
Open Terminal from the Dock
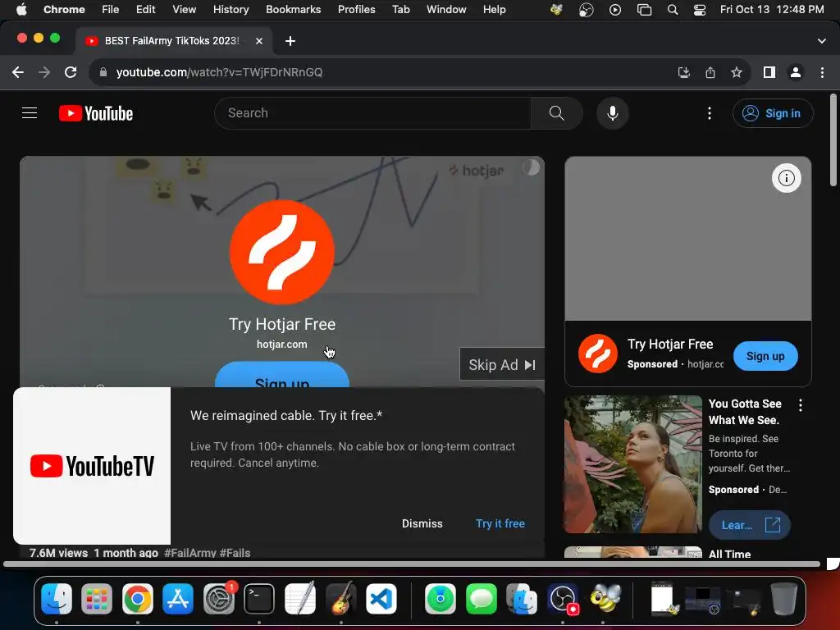pos(259,598)
